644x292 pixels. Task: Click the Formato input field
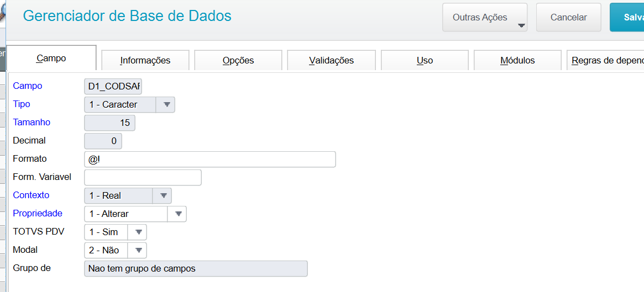[x=210, y=160]
